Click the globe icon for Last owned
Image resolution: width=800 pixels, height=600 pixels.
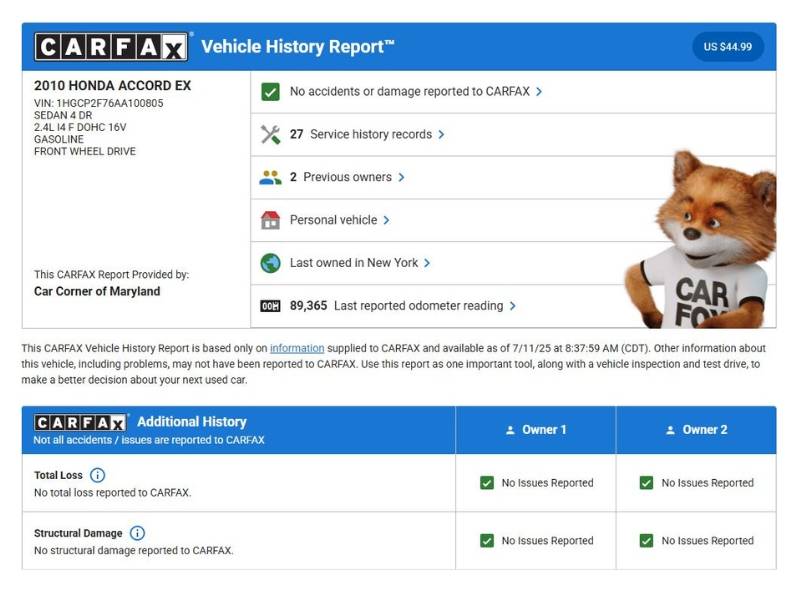[x=270, y=263]
